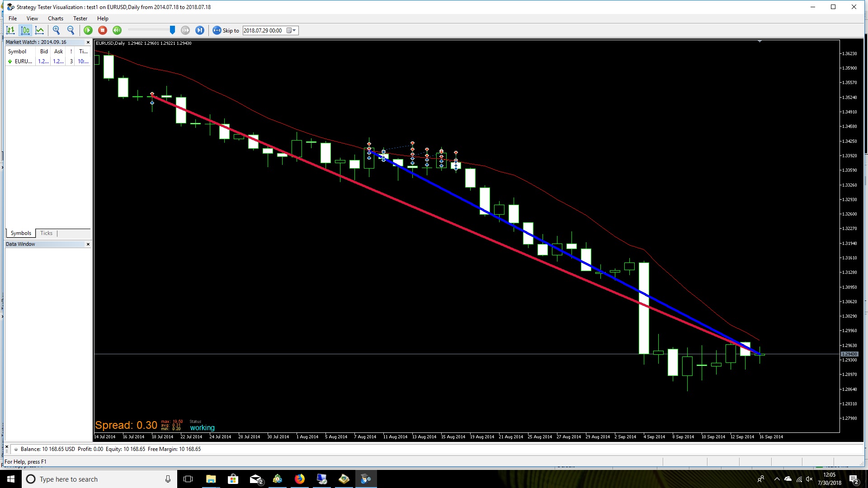Open Firefox from the taskbar

coord(300,479)
